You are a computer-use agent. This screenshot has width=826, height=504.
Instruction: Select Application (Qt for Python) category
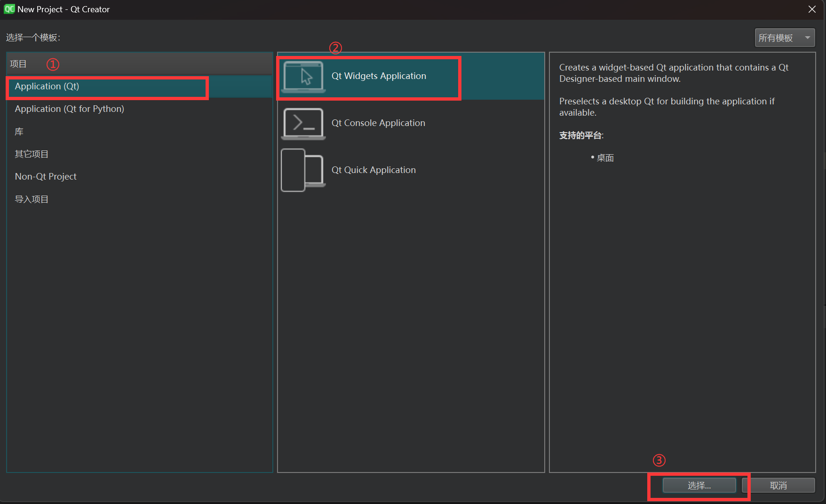coord(70,109)
